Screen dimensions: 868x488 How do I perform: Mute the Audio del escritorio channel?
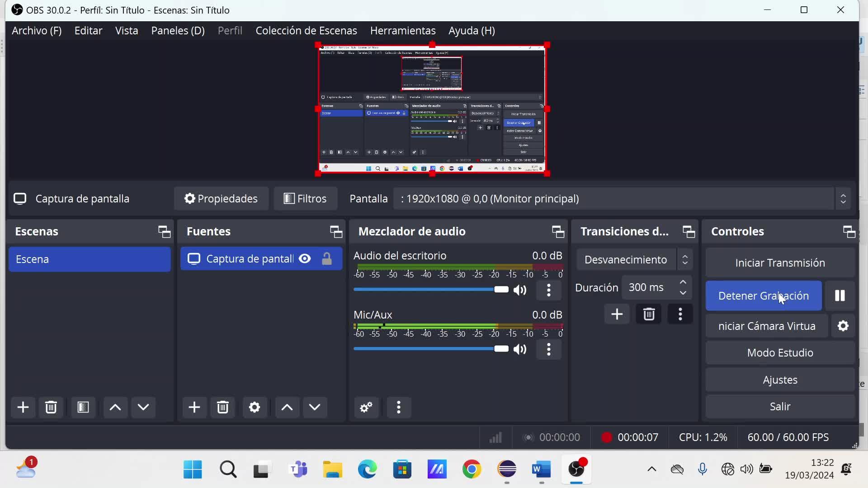point(520,291)
